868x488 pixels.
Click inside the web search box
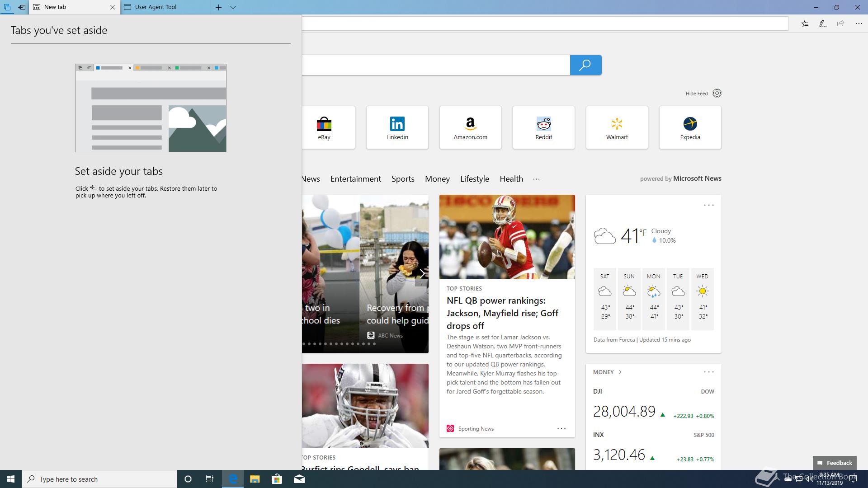tap(436, 65)
